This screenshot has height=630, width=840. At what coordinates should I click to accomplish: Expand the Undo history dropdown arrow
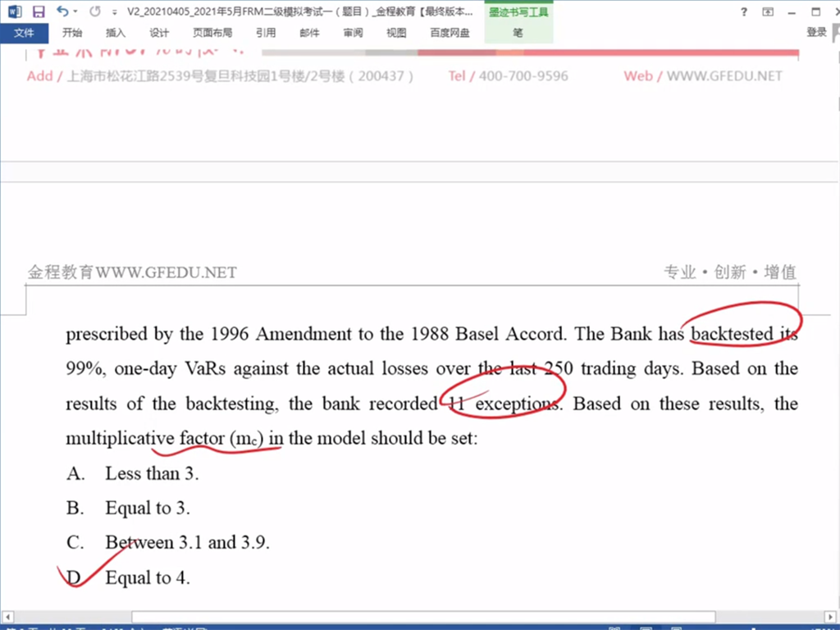pos(75,11)
